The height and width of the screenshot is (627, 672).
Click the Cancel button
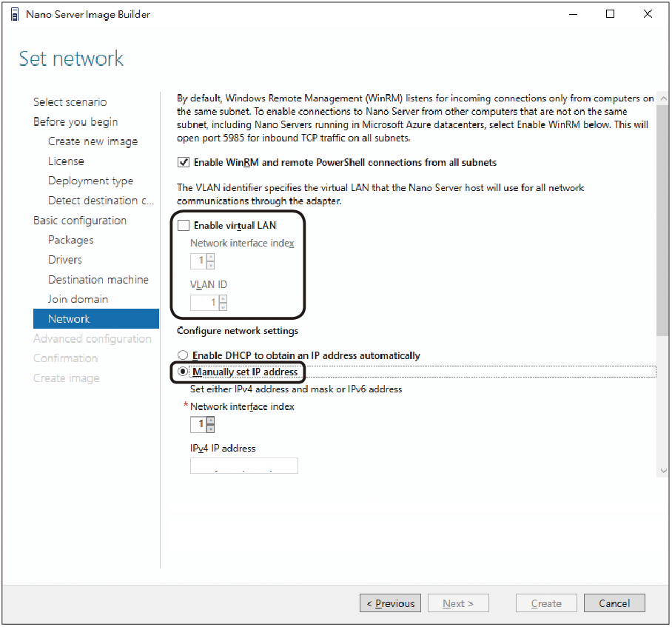(x=614, y=603)
